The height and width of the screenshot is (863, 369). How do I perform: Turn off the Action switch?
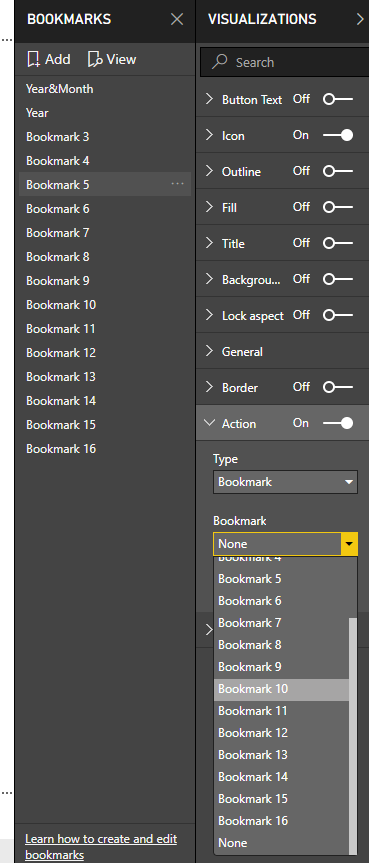click(x=338, y=423)
